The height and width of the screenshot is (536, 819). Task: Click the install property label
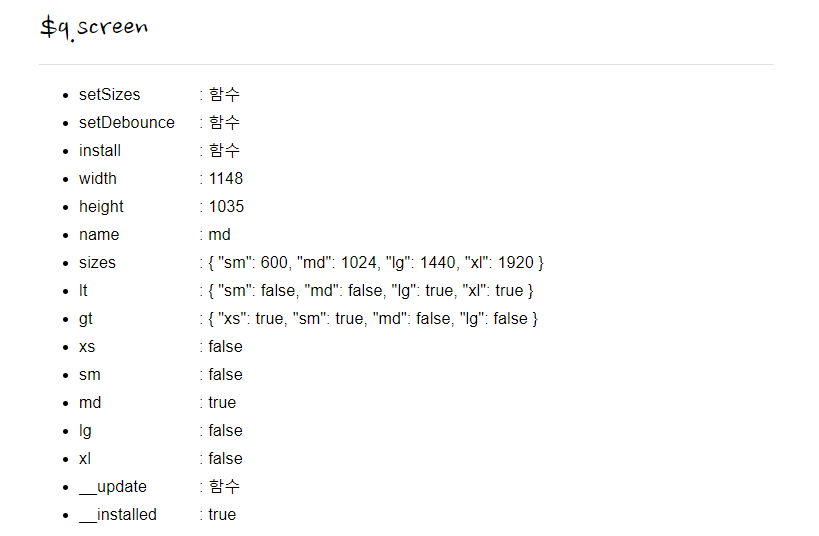[100, 150]
